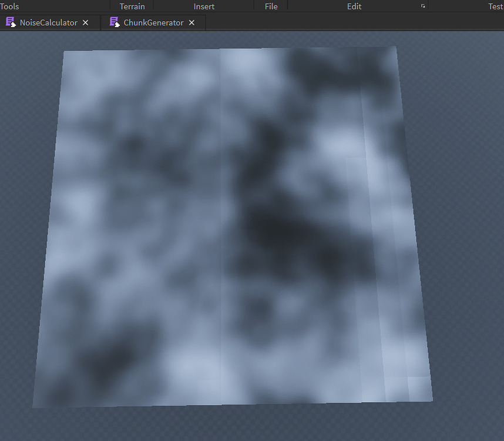
Task: Click the pop-out arrow icon beside Edit
Action: (422, 6)
